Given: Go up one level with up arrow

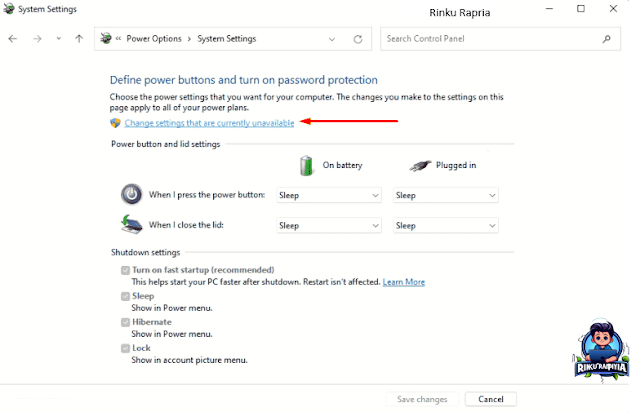Looking at the screenshot, I should coord(79,39).
